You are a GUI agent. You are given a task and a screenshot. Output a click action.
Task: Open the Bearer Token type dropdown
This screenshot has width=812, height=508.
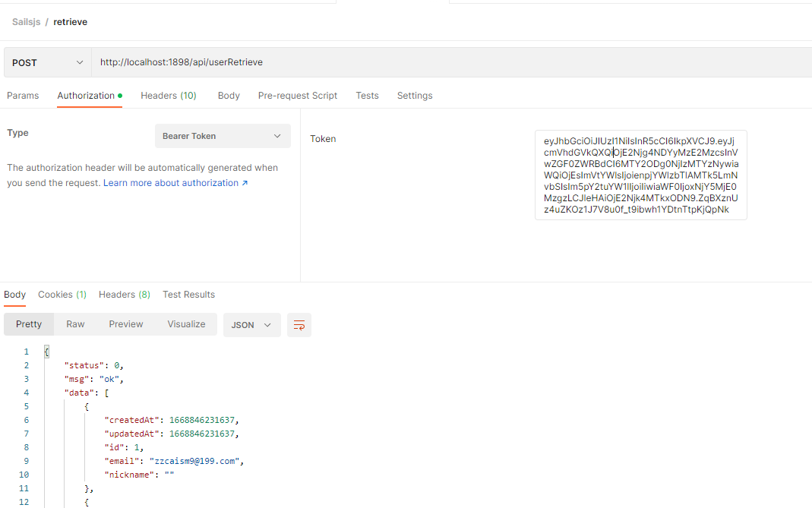click(223, 136)
